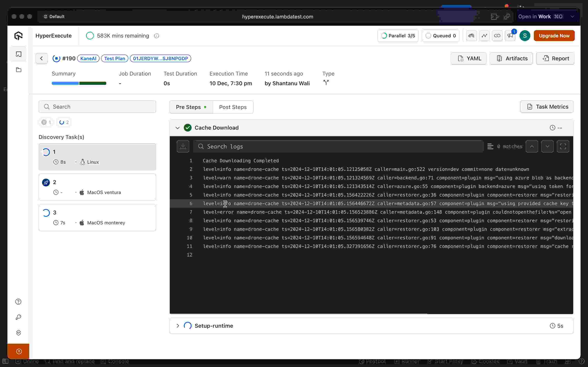Open the info icon beside mins remaining
The image size is (588, 367).
(157, 36)
